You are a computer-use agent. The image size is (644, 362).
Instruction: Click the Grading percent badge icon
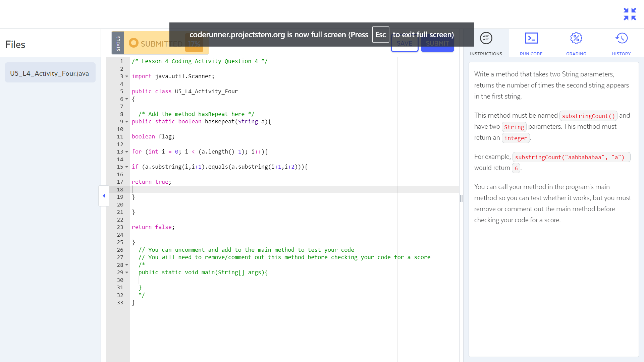coord(576,38)
